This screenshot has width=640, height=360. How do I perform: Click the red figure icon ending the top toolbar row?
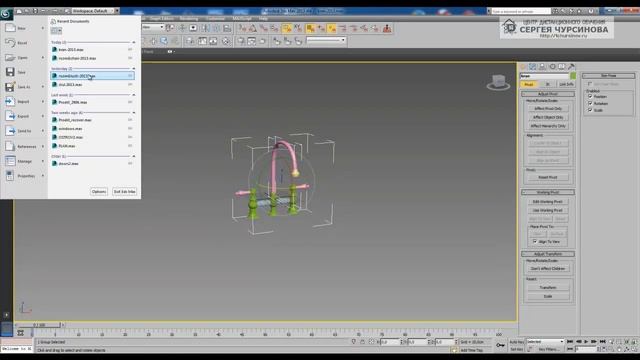[387, 28]
